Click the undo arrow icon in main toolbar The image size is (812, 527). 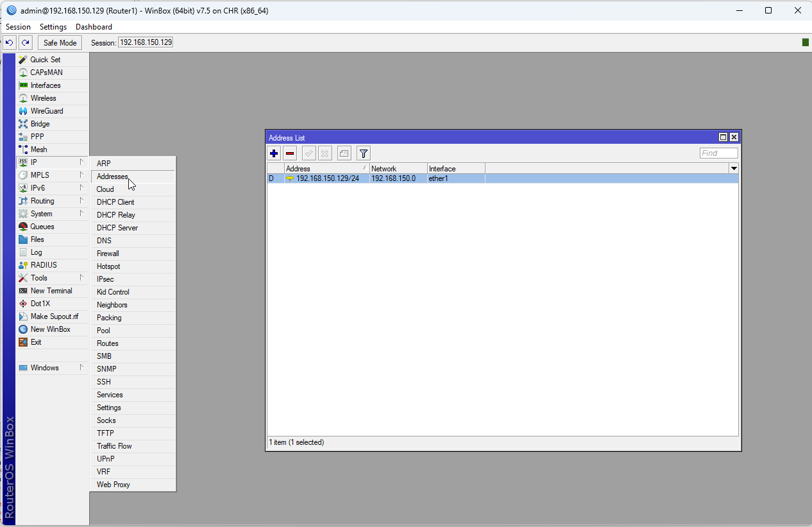[9, 42]
